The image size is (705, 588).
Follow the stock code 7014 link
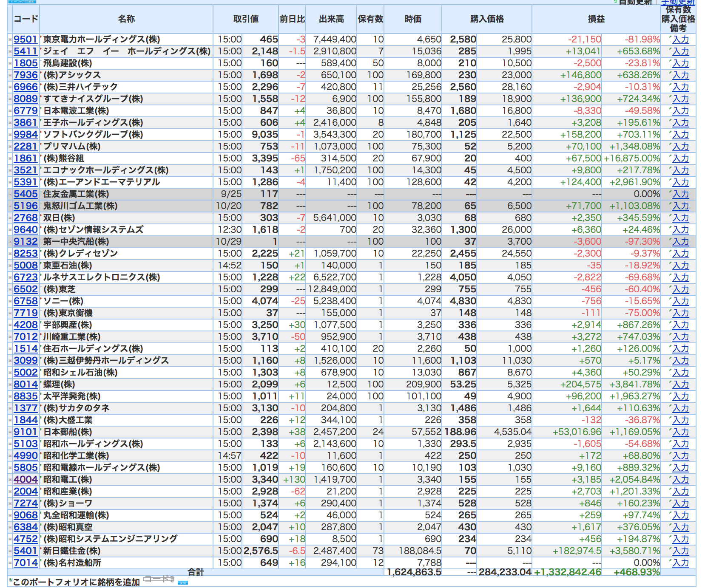coord(26,563)
